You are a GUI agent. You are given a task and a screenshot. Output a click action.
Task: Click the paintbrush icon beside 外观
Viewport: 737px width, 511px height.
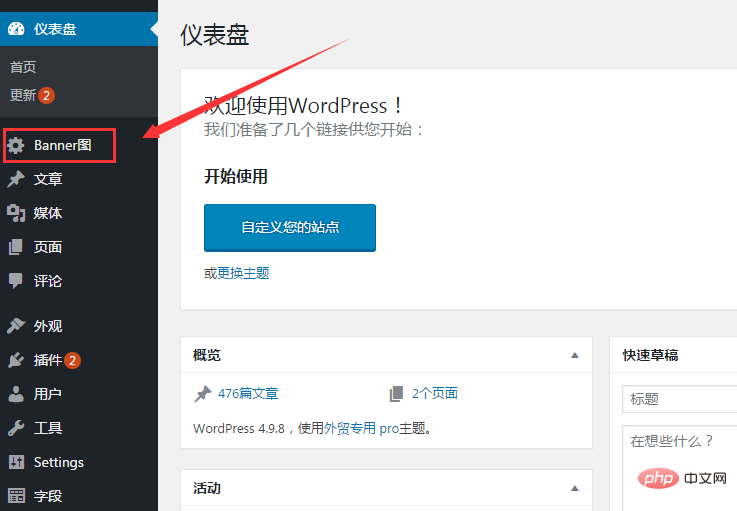[x=16, y=326]
